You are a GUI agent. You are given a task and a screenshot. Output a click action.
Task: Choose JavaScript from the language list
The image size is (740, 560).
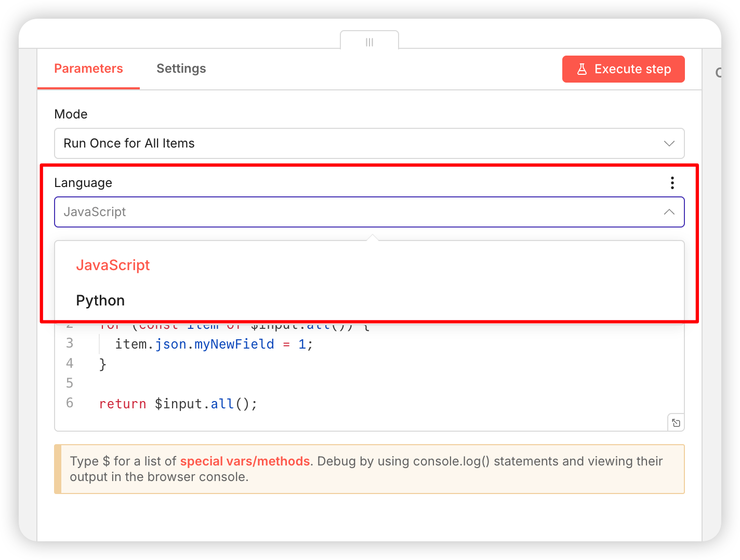113,265
